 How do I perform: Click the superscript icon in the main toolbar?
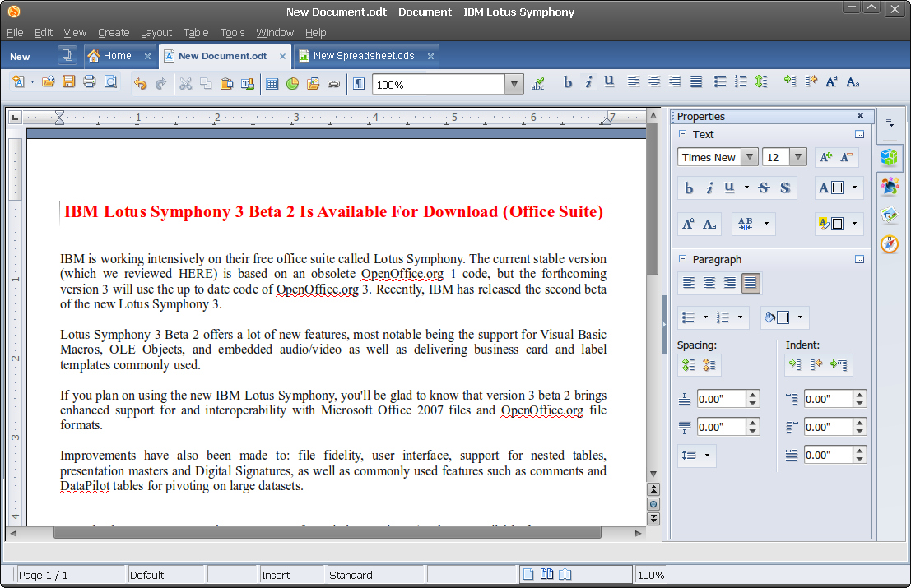(x=831, y=82)
